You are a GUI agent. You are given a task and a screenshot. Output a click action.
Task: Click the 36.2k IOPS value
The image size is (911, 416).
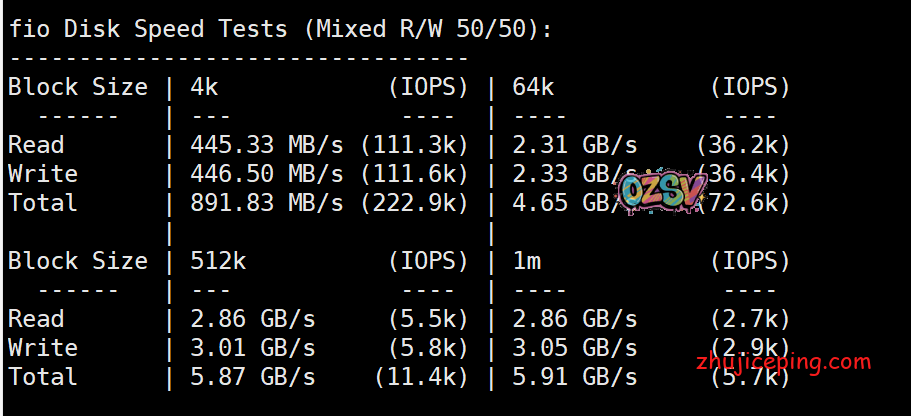click(x=743, y=146)
